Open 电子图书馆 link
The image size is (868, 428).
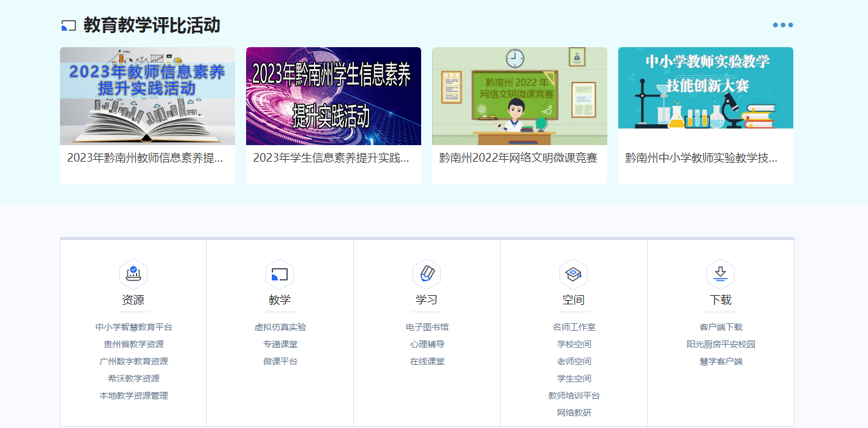(427, 327)
